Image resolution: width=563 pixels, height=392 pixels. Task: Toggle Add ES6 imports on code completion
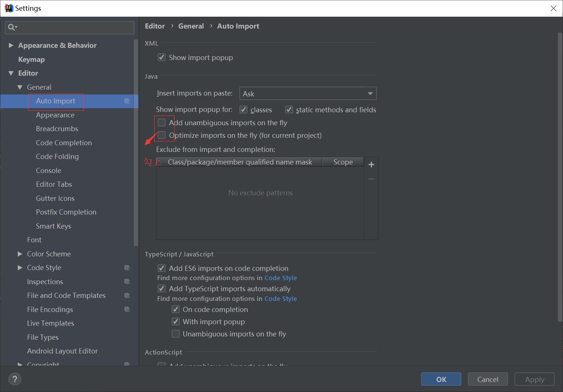tap(162, 268)
